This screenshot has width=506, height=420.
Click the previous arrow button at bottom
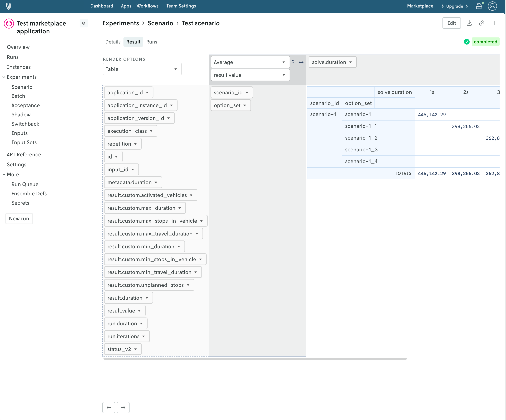pos(109,408)
